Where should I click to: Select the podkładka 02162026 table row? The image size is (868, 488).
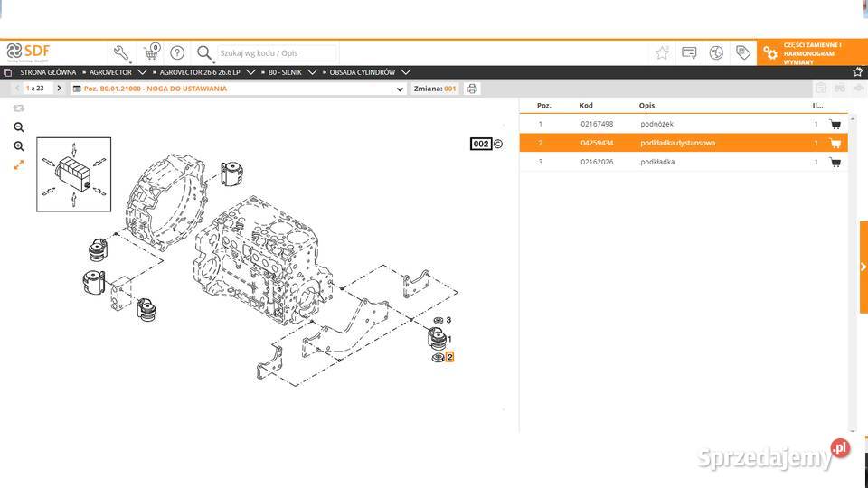[669, 162]
